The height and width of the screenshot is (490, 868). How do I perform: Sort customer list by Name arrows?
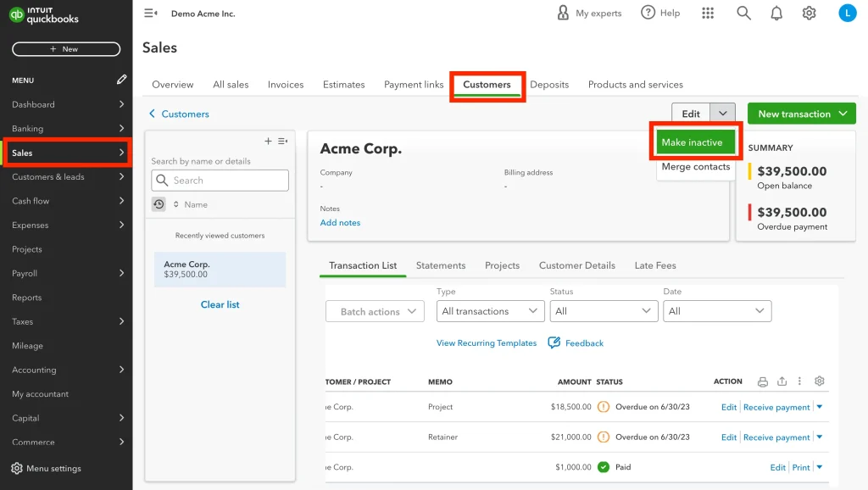(x=176, y=204)
